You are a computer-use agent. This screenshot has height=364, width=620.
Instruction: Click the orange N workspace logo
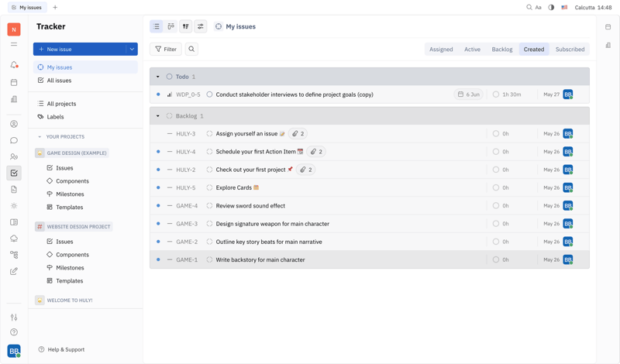click(x=14, y=29)
